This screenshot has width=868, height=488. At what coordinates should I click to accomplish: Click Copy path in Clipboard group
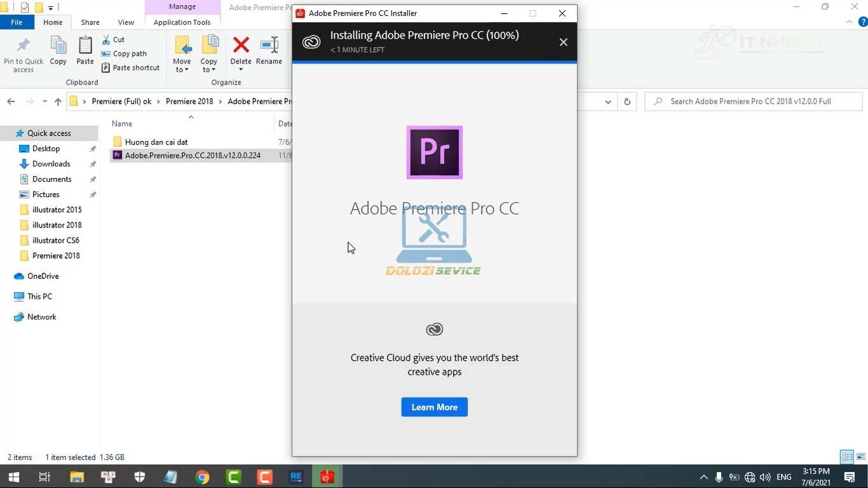point(125,54)
